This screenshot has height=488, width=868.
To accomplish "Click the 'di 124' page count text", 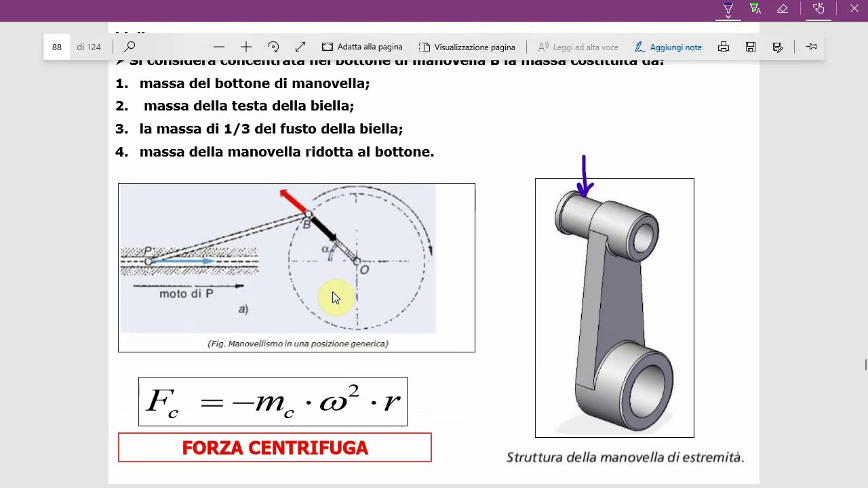I will click(89, 47).
